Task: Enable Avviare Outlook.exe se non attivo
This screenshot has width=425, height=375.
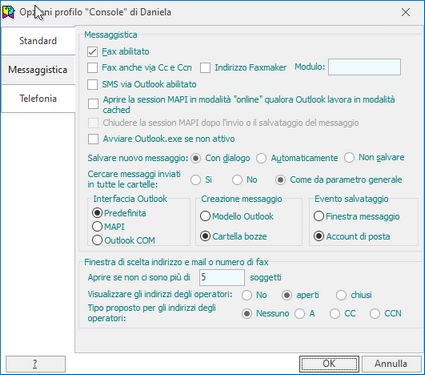Action: click(93, 139)
